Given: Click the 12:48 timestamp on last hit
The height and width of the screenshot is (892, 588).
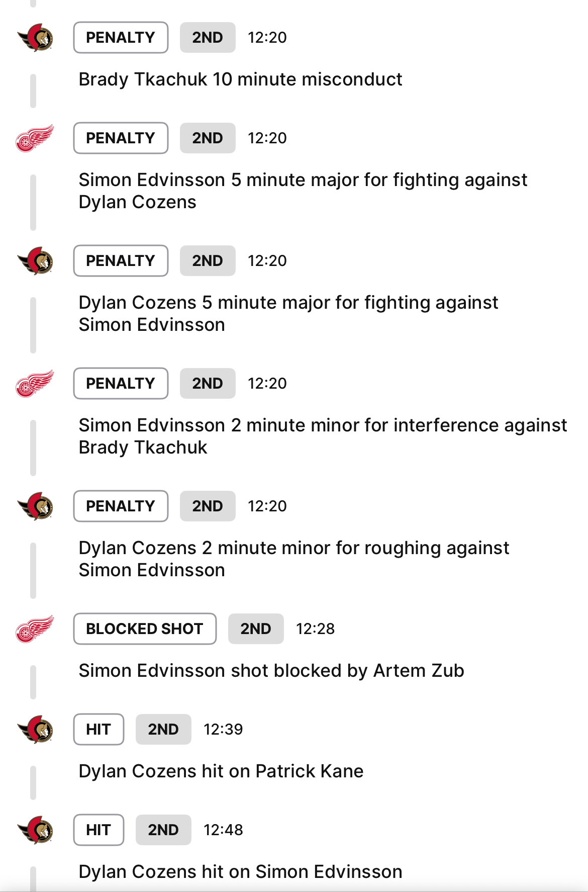Looking at the screenshot, I should (x=223, y=830).
